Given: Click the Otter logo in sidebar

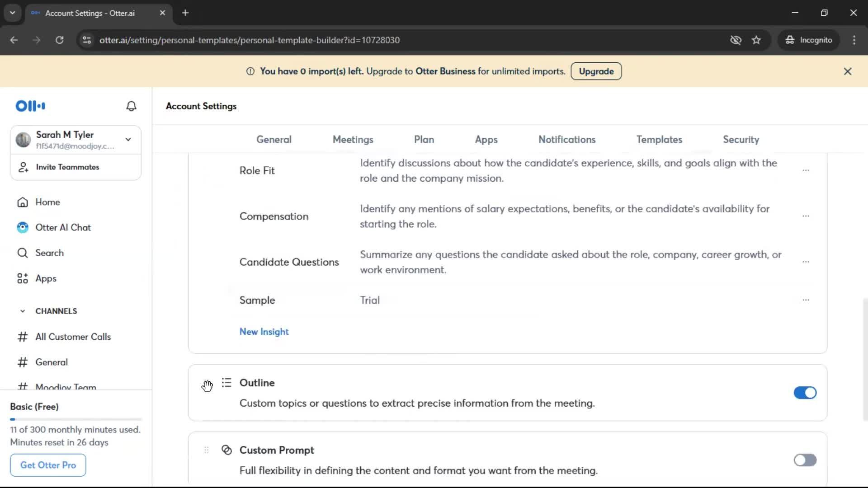Looking at the screenshot, I should [30, 106].
